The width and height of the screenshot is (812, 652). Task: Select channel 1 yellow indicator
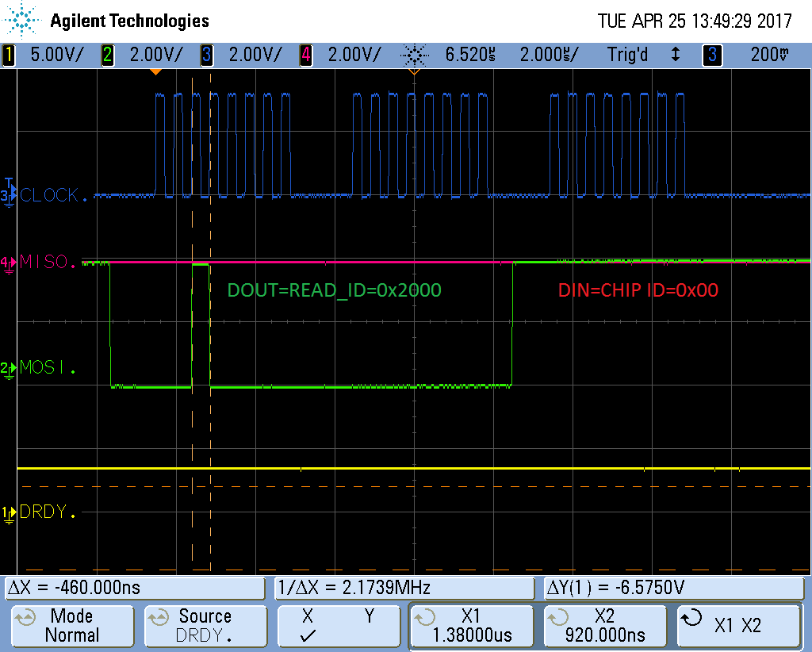tap(9, 55)
